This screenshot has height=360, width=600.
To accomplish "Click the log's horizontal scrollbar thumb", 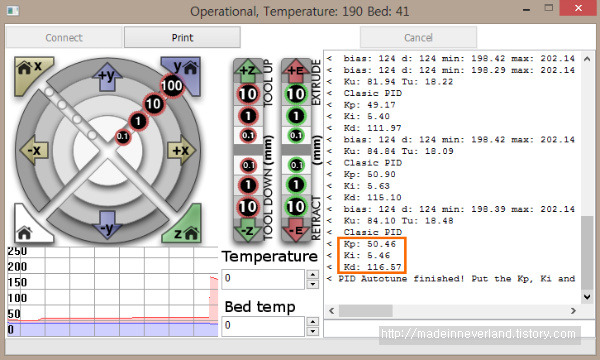I will click(365, 311).
